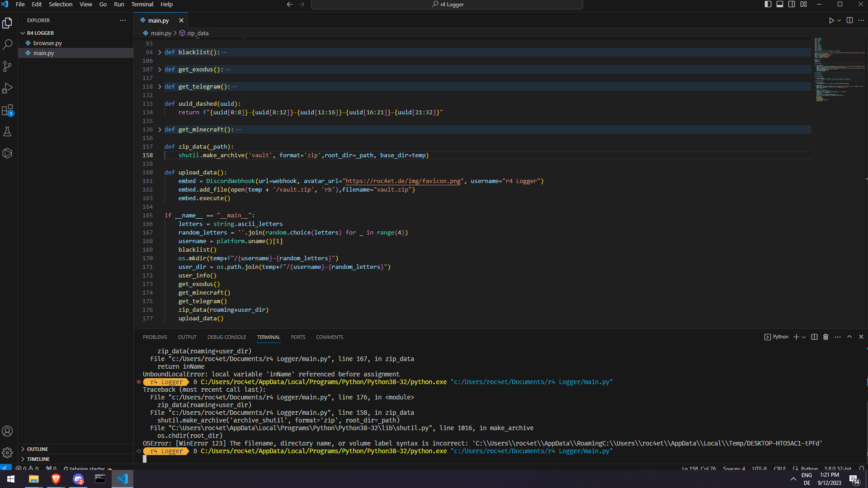Run Python file with play button
The height and width of the screenshot is (488, 868).
pos(831,20)
